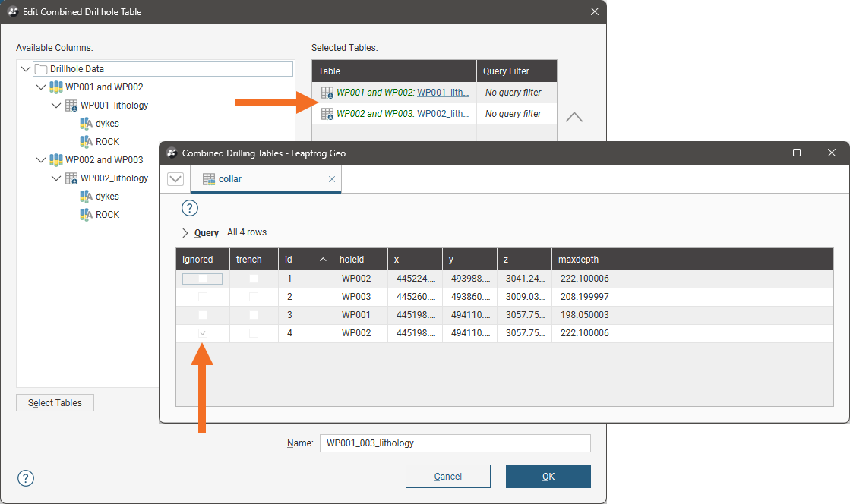Open help in the Combined Drilling Tables window
Image resolution: width=850 pixels, height=504 pixels.
190,208
